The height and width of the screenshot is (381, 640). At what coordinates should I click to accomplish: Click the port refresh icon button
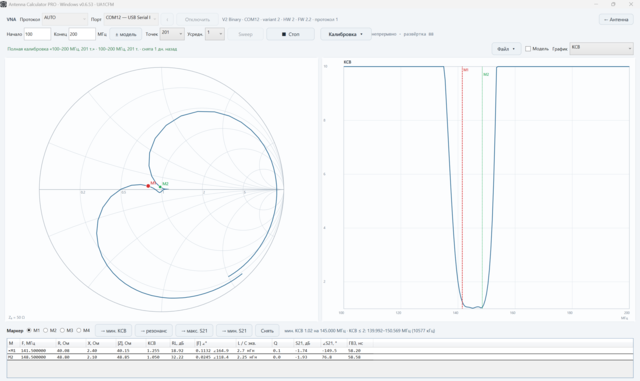[167, 19]
